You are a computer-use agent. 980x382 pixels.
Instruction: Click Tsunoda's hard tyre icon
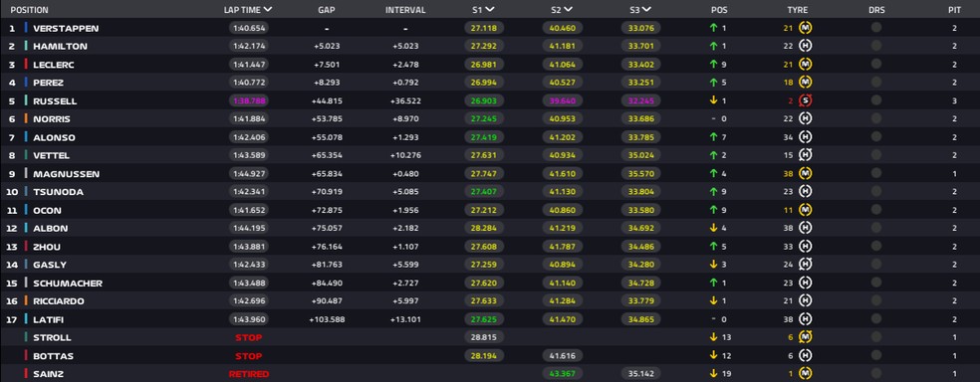[x=806, y=192]
